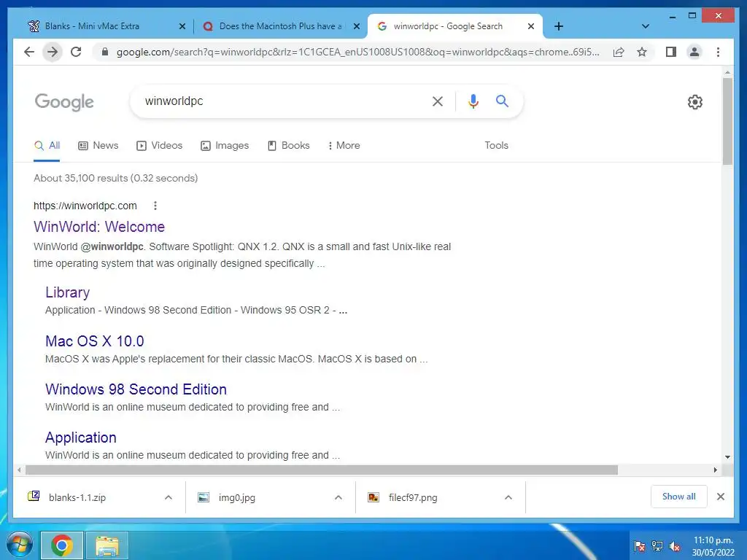Run search with the magnifier button

502,101
